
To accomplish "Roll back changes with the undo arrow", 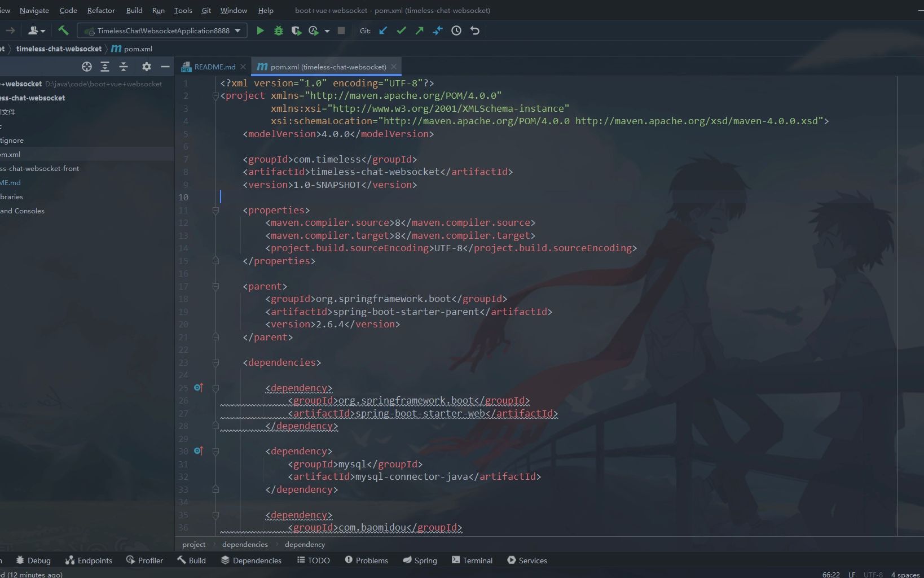I will 474,30.
